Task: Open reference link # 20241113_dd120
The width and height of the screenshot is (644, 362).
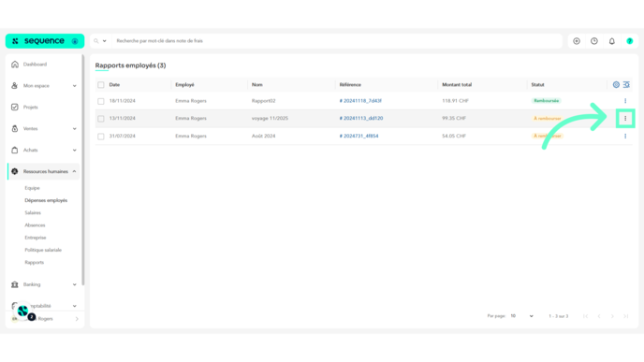Action: tap(361, 118)
